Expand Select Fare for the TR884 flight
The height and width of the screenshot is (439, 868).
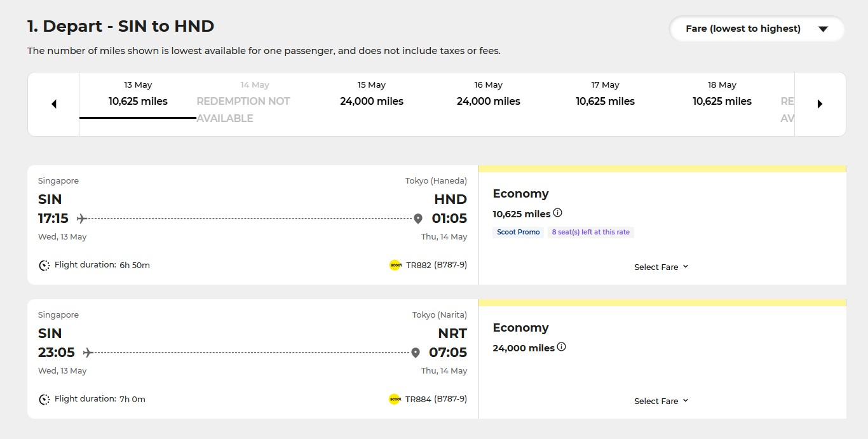tap(661, 401)
